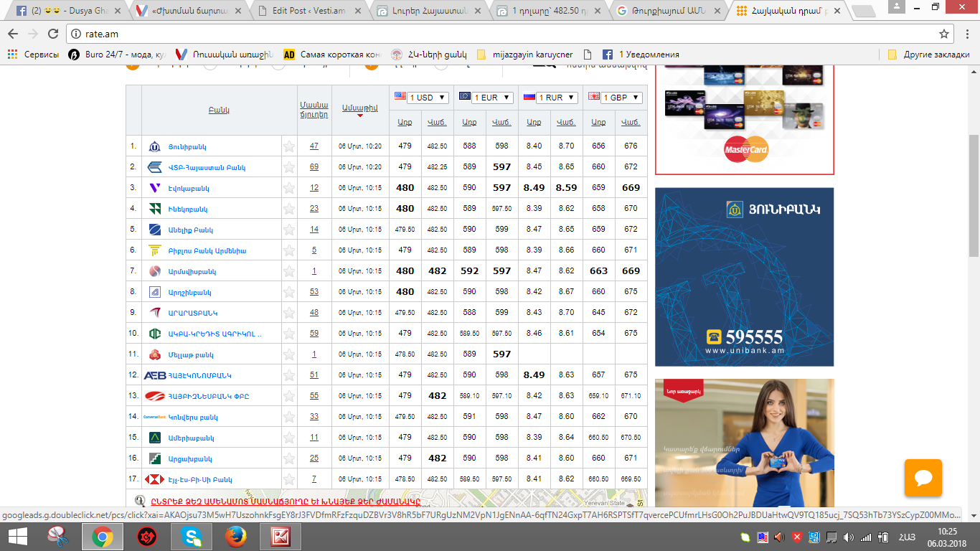Screen dimensions: 980x551
Task: Click the page's vertical scrollbar thumb
Action: (x=974, y=194)
